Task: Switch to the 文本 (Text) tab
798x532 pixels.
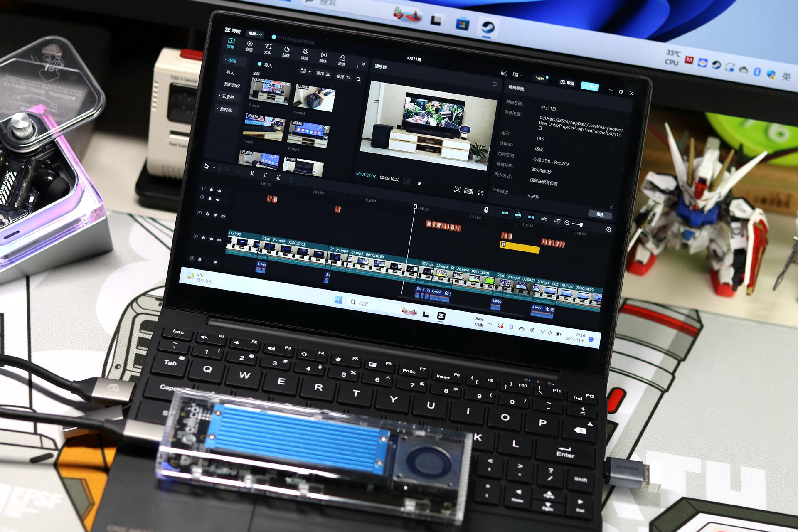Action: (x=268, y=49)
